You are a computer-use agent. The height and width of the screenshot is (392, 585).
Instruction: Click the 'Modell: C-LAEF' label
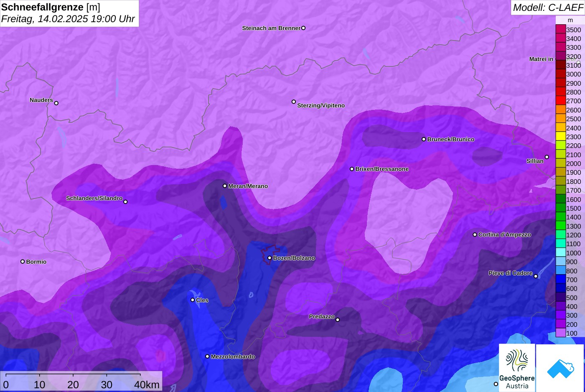point(548,7)
